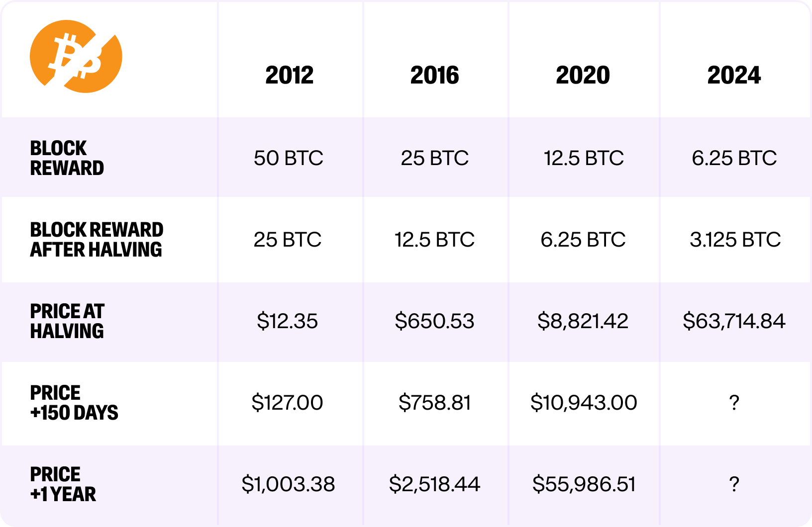Select the 2024 column header
Viewport: 812px width, 527px height.
(x=734, y=76)
